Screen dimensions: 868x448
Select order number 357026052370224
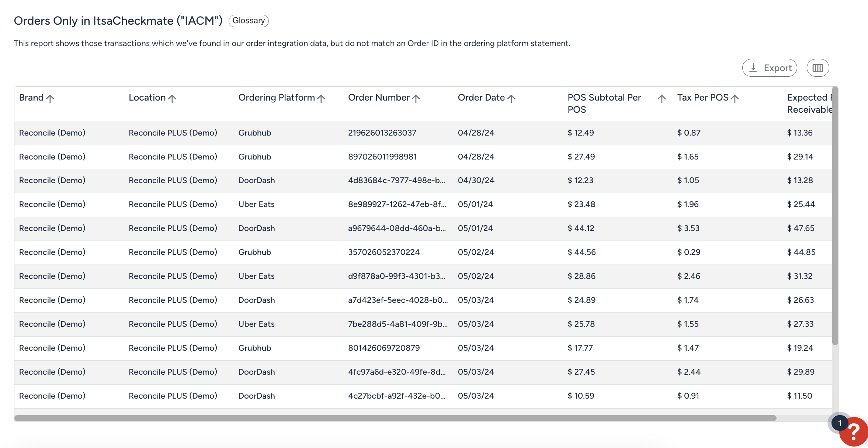384,252
